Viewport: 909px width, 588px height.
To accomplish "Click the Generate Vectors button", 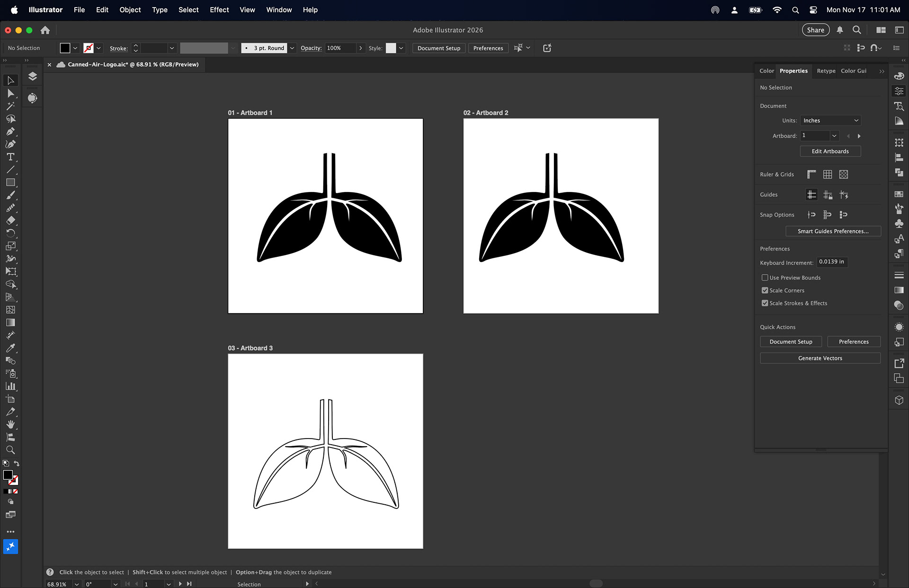I will [x=820, y=358].
